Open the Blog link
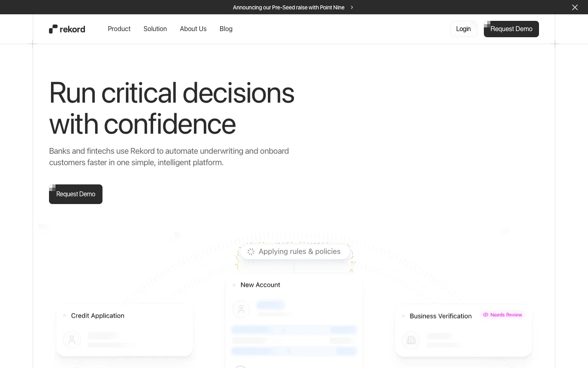The width and height of the screenshot is (588, 368). (226, 29)
